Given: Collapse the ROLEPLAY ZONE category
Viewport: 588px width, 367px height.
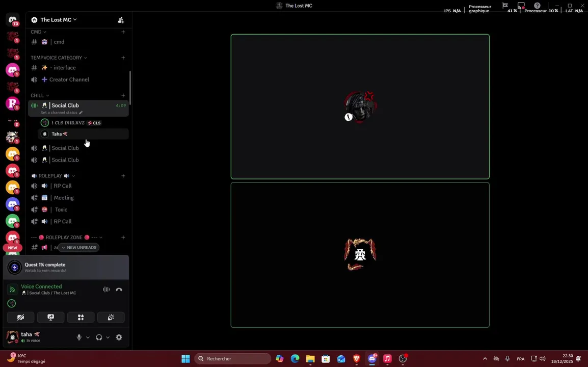Looking at the screenshot, I should [66, 237].
